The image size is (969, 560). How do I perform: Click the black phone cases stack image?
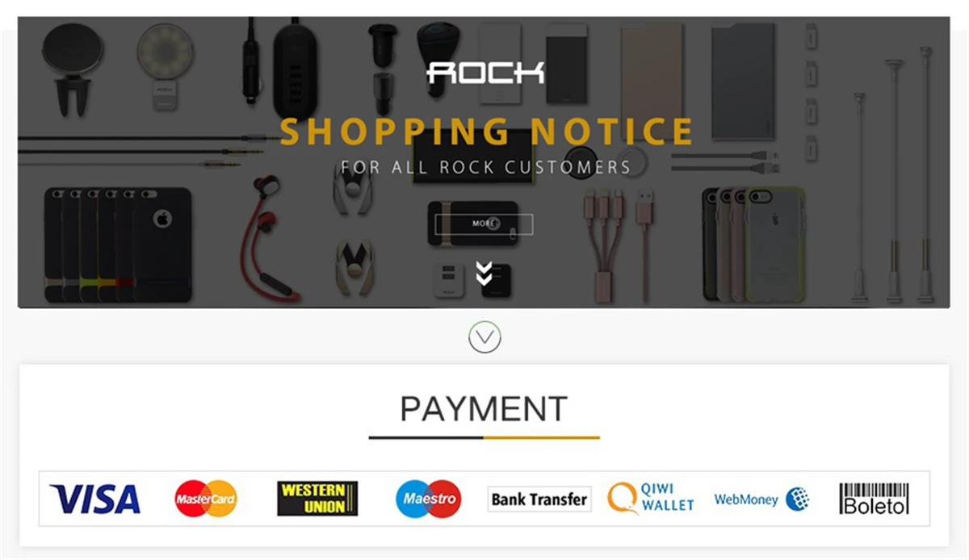coord(118,244)
